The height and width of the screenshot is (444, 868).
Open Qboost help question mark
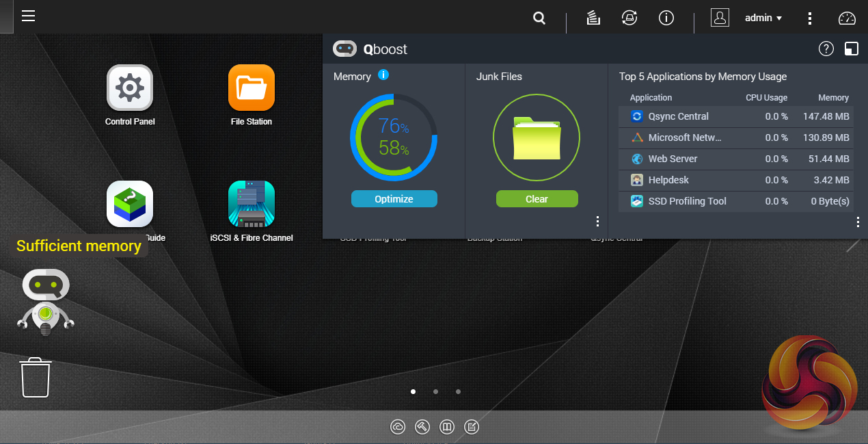[826, 49]
